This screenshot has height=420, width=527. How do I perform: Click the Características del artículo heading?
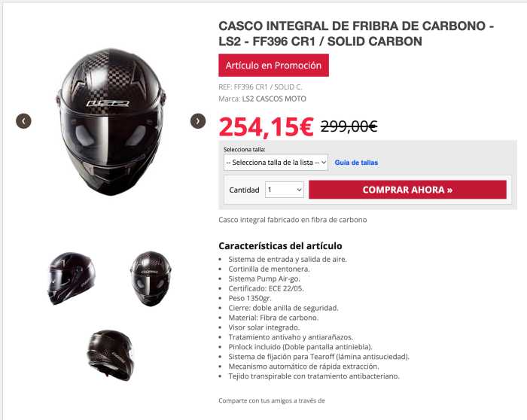(x=280, y=245)
